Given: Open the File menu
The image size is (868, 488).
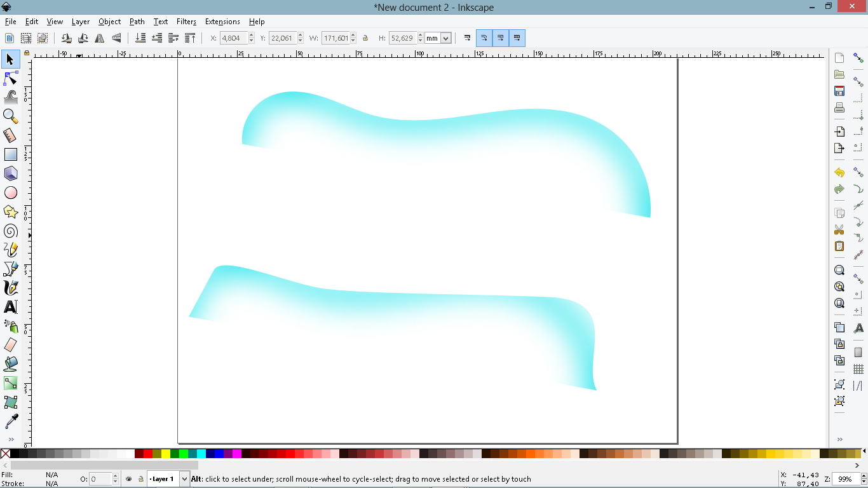Looking at the screenshot, I should coord(10,22).
